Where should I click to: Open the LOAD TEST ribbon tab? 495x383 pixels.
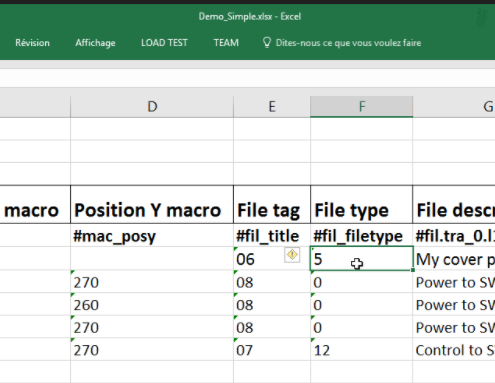pyautogui.click(x=164, y=43)
